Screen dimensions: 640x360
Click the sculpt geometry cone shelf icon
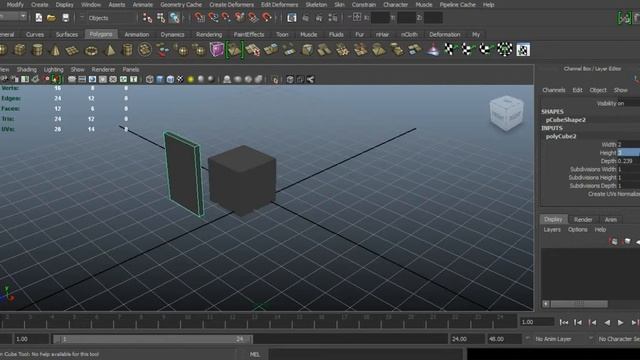click(432, 50)
